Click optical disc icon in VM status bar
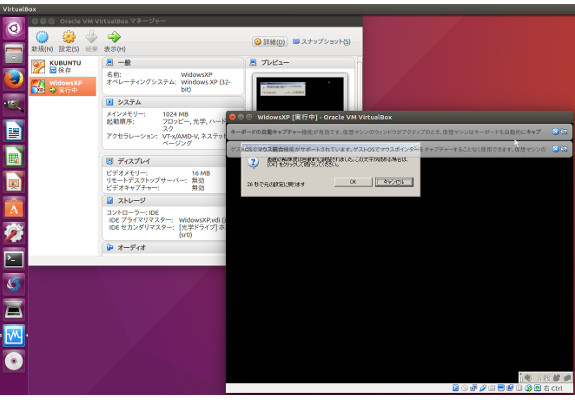The image size is (575, 400). point(465,388)
